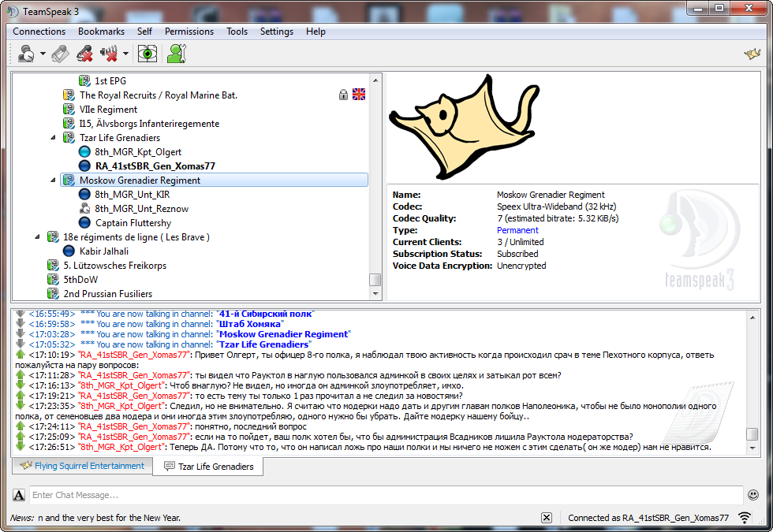The width and height of the screenshot is (773, 532).
Task: Open the contacts manager toolbar icon
Action: [x=176, y=54]
